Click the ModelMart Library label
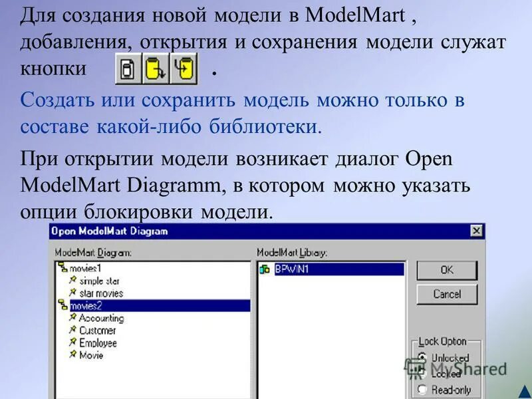 (x=292, y=253)
